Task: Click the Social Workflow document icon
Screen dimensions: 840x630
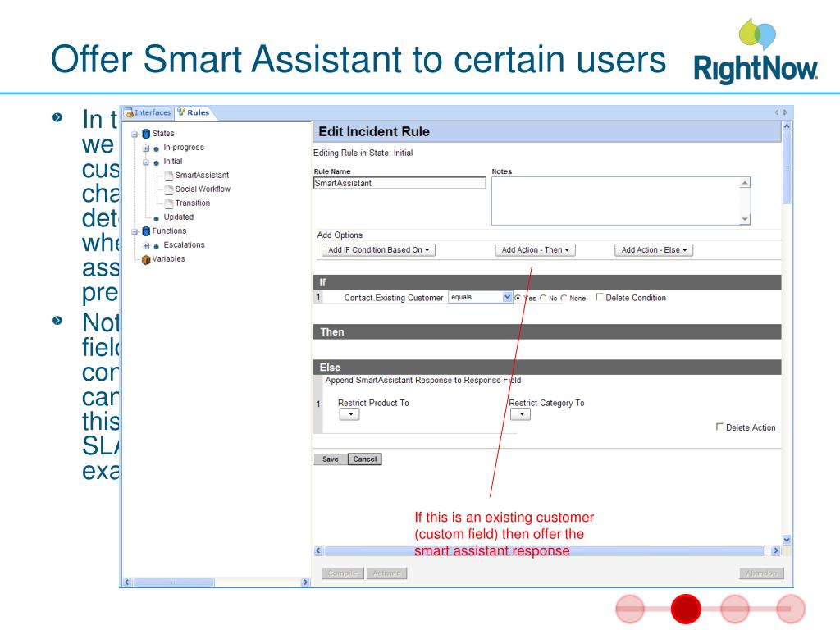Action: point(169,189)
